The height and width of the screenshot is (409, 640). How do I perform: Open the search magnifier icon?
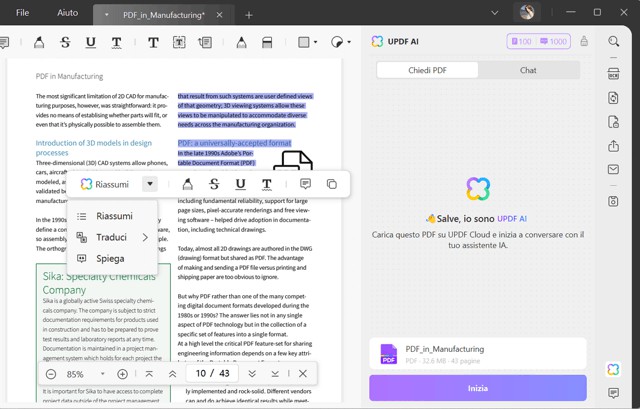coord(614,42)
